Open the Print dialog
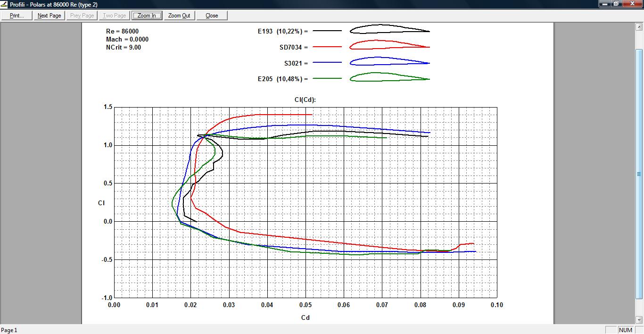This screenshot has height=334, width=644. [17, 16]
